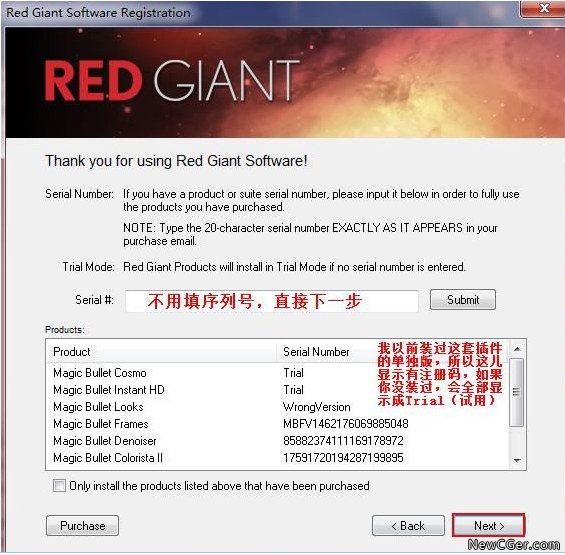Click the Submit button
565x555 pixels.
click(x=463, y=299)
